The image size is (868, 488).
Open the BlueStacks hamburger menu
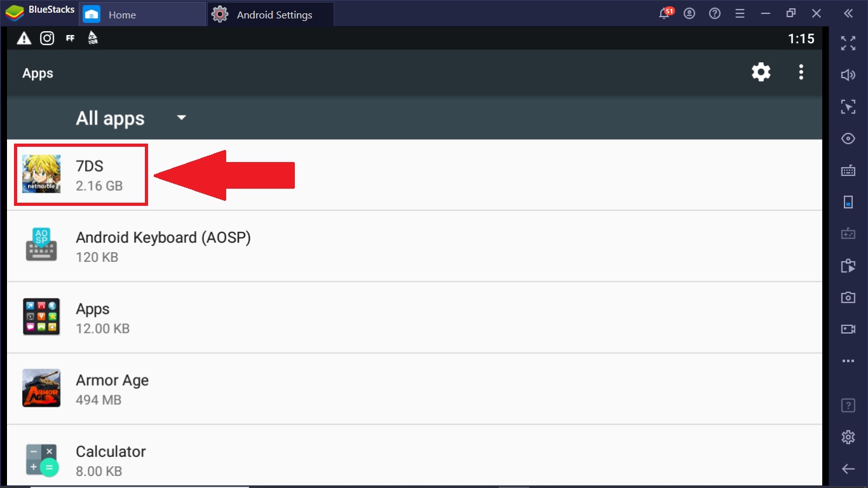tap(739, 13)
